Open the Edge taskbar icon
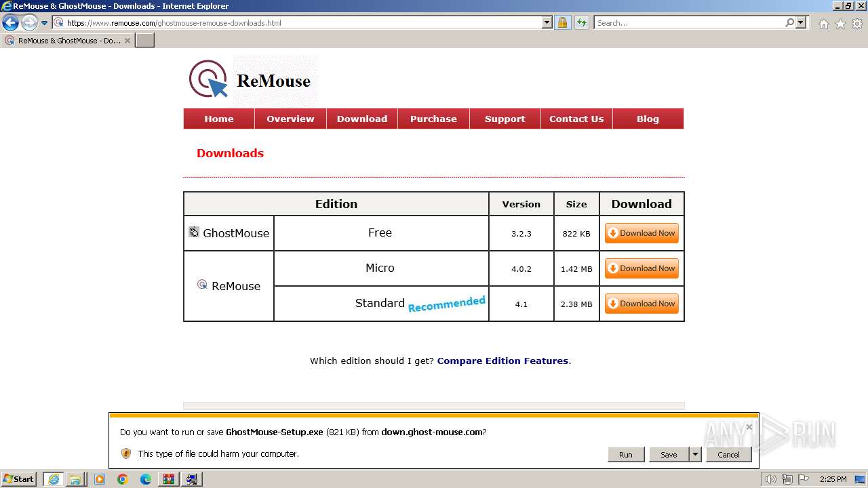The width and height of the screenshot is (868, 488). (x=146, y=479)
